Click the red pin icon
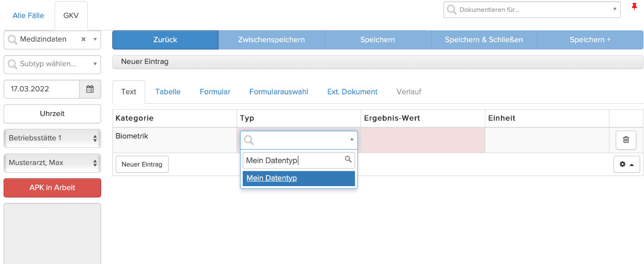Viewport: 644px width, 264px height. tap(635, 7)
